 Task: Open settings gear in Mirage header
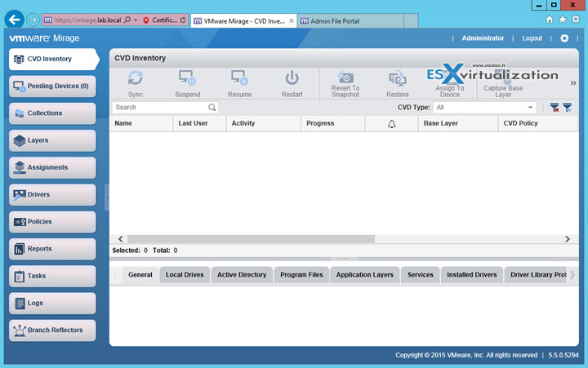564,38
